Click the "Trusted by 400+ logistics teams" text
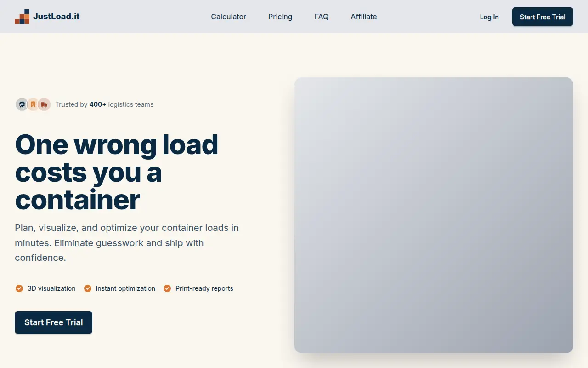Screen dimensions: 588x368 104,104
